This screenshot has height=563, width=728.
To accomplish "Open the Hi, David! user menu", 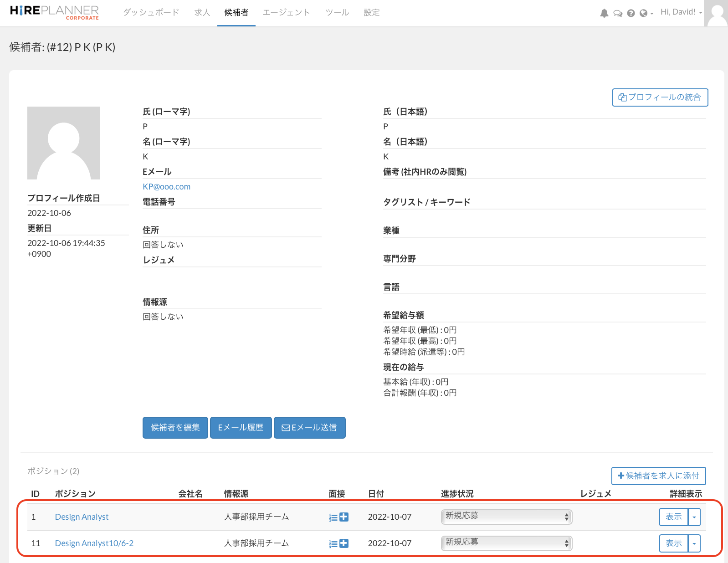I will point(681,12).
